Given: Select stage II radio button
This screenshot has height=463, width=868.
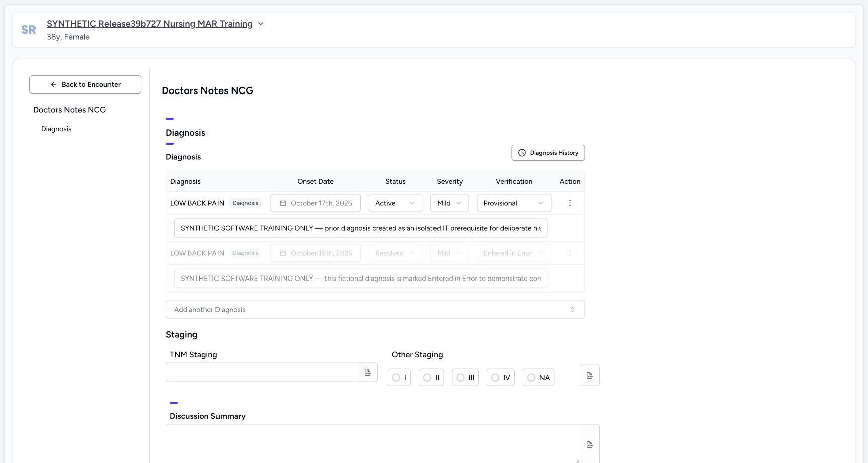Looking at the screenshot, I should click(x=427, y=378).
